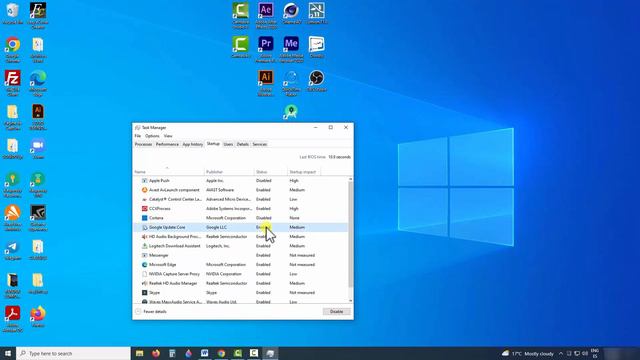
Task: Launch Telegram desktop shortcut
Action: [x=13, y=250]
